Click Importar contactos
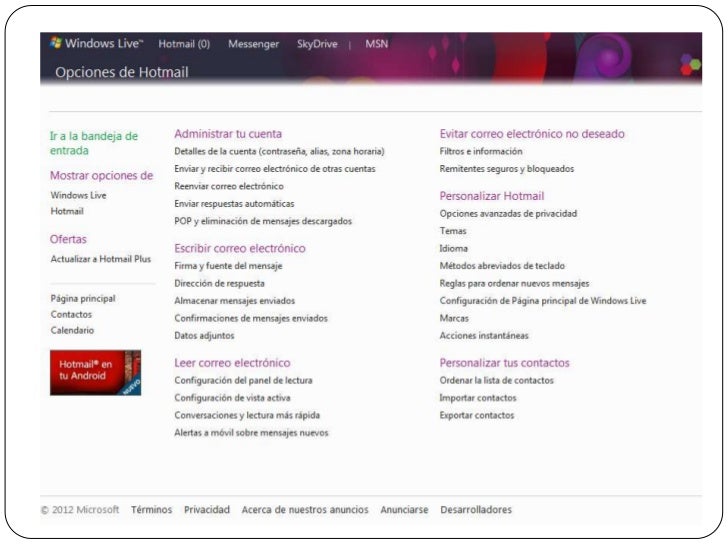The height and width of the screenshot is (546, 728). (x=478, y=398)
